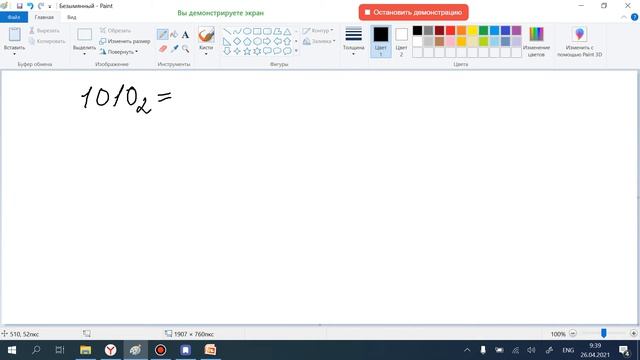
Task: Select the Fill with color bucket tool
Action: (x=174, y=35)
